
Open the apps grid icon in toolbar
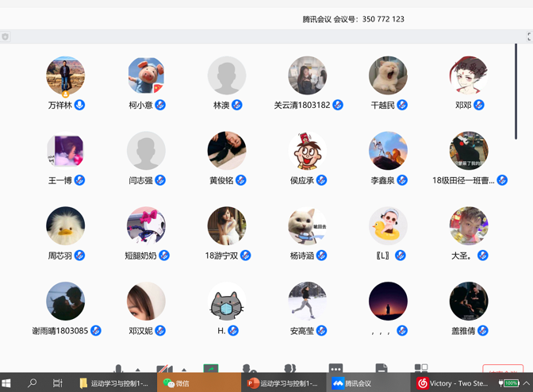421,369
